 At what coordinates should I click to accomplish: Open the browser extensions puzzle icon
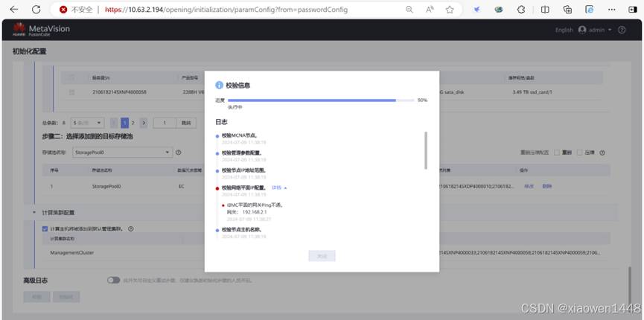520,10
